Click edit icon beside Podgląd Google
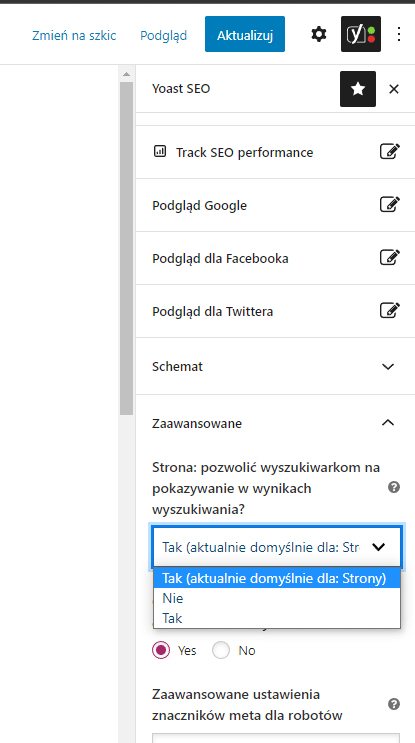This screenshot has width=415, height=743. [x=390, y=205]
